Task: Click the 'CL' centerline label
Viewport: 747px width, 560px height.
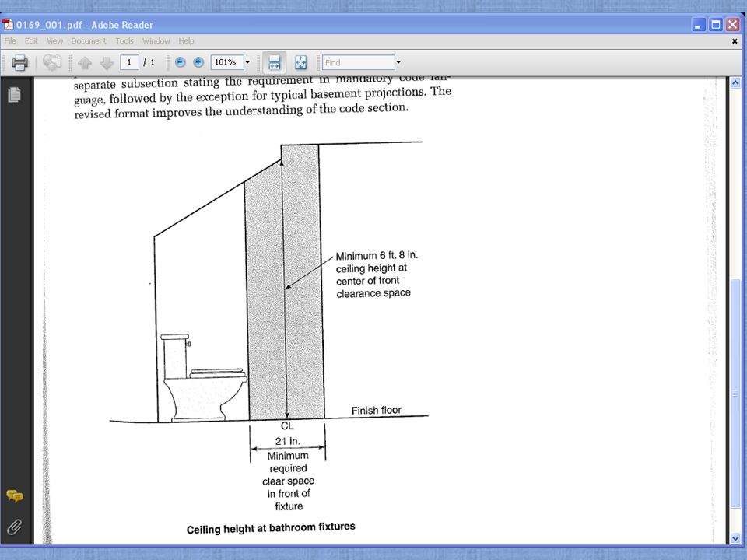Action: [x=287, y=425]
